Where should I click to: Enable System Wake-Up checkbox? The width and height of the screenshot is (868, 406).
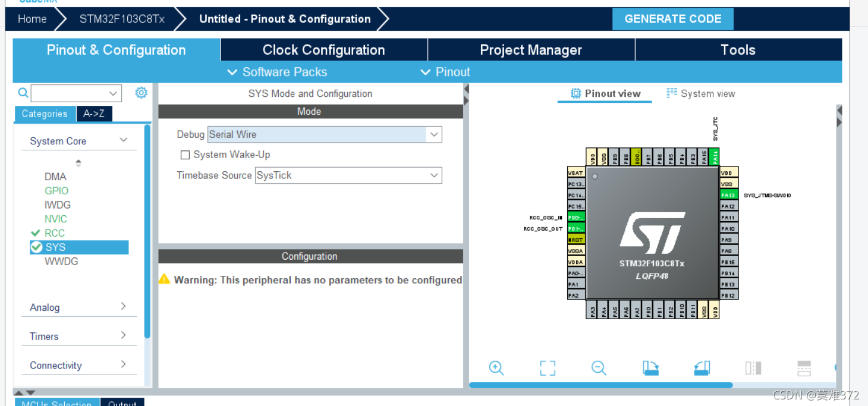tap(185, 155)
